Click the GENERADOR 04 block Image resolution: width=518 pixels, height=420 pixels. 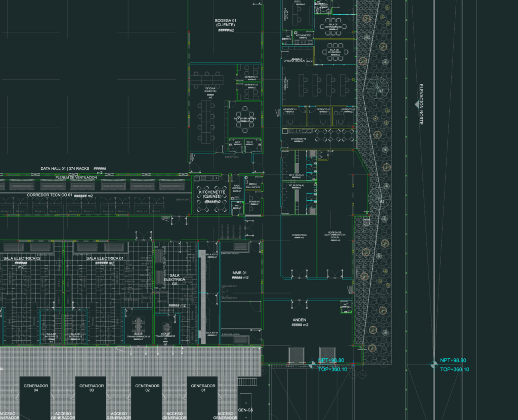pos(35,397)
